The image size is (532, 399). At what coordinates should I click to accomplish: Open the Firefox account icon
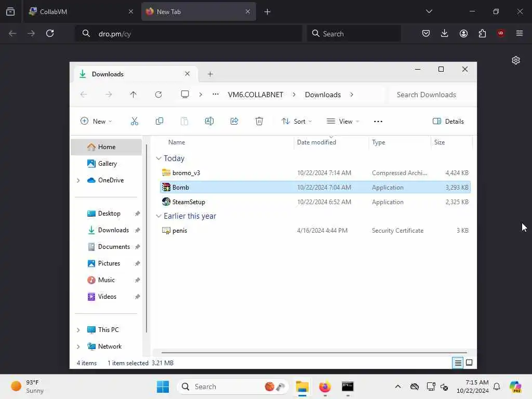point(463,33)
